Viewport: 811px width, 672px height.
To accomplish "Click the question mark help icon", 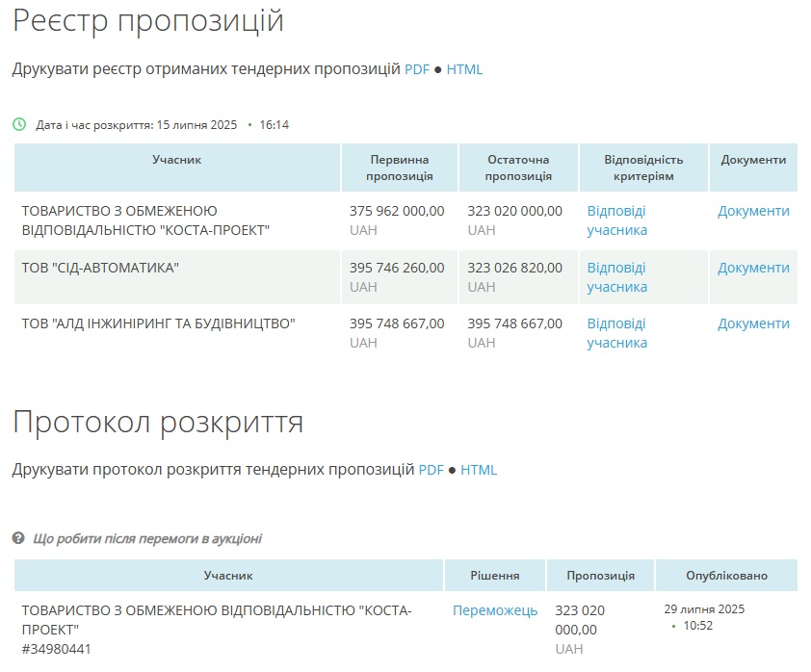I will (x=18, y=538).
